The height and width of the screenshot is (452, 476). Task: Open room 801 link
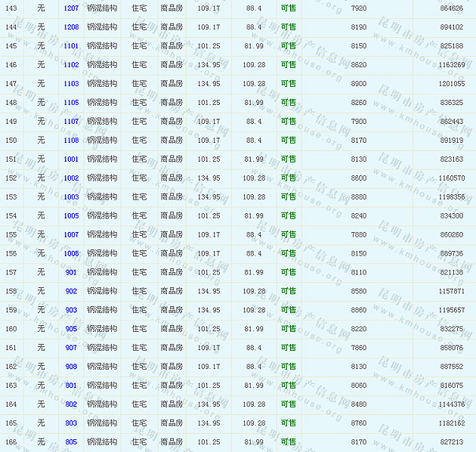[71, 385]
